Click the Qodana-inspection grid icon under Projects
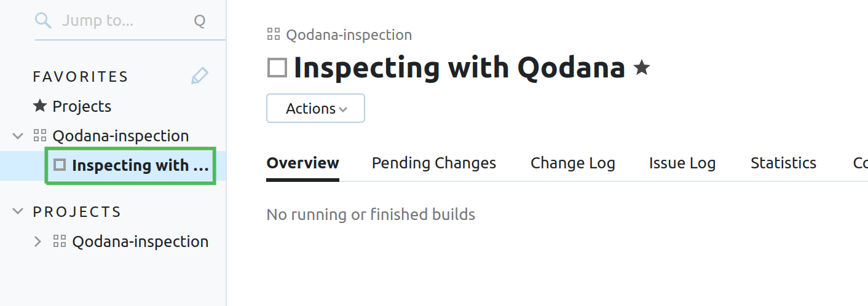The width and height of the screenshot is (868, 306). pyautogui.click(x=60, y=241)
